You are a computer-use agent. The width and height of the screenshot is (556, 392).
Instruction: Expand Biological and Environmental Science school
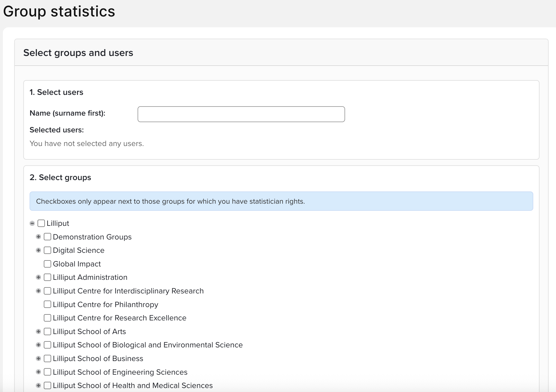pos(38,345)
